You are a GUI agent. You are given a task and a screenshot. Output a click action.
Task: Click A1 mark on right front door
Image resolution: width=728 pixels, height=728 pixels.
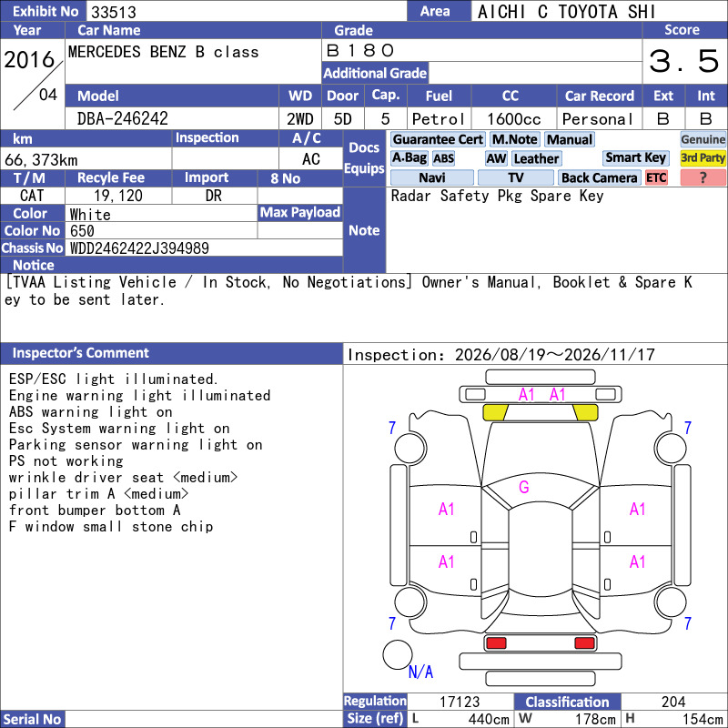(x=638, y=510)
